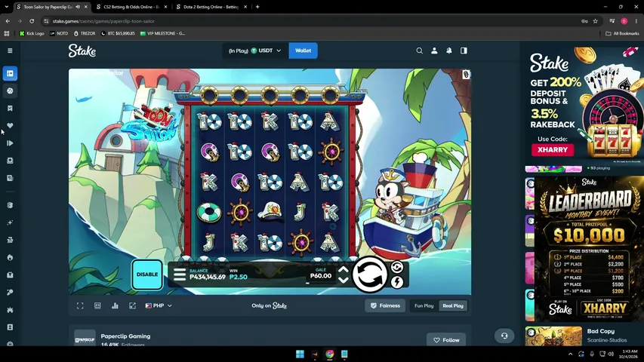Open the BTC $65,890.85 bookmark
This screenshot has width=644, height=362.
[118, 33]
